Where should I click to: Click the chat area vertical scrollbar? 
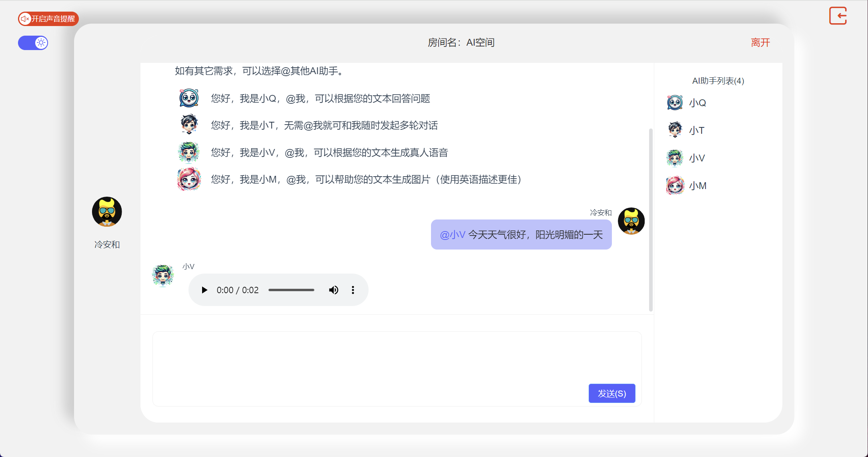coord(651,219)
